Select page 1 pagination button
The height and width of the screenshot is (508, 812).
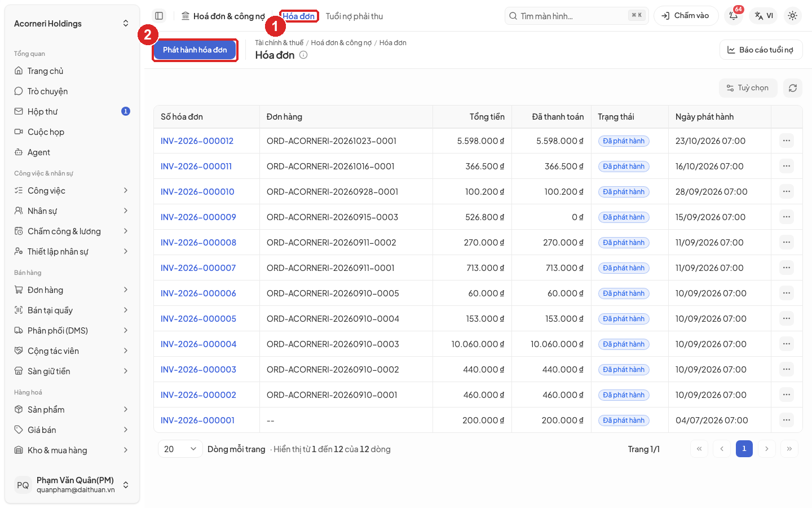click(x=744, y=449)
